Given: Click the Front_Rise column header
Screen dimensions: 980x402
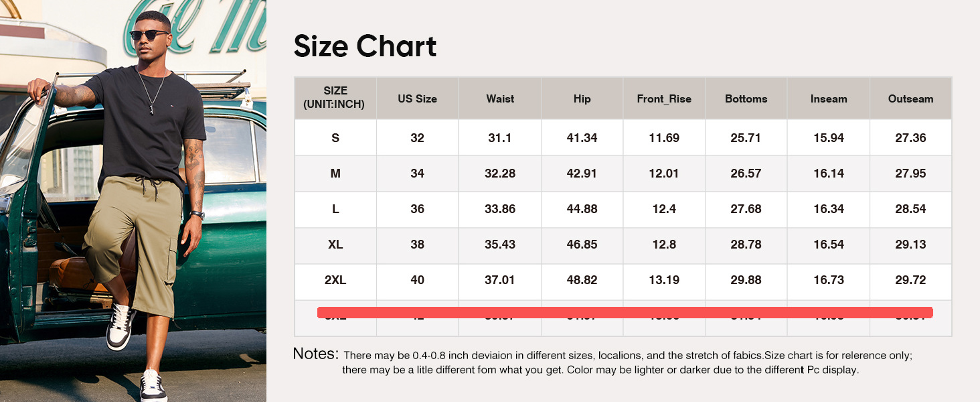Looking at the screenshot, I should [664, 98].
